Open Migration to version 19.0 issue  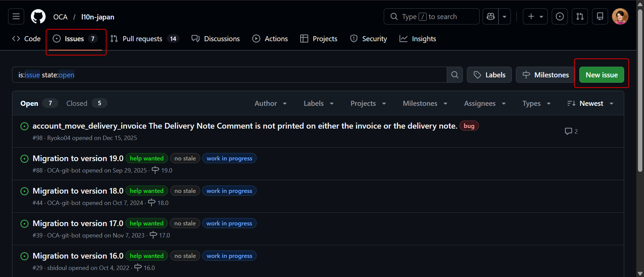(x=78, y=158)
